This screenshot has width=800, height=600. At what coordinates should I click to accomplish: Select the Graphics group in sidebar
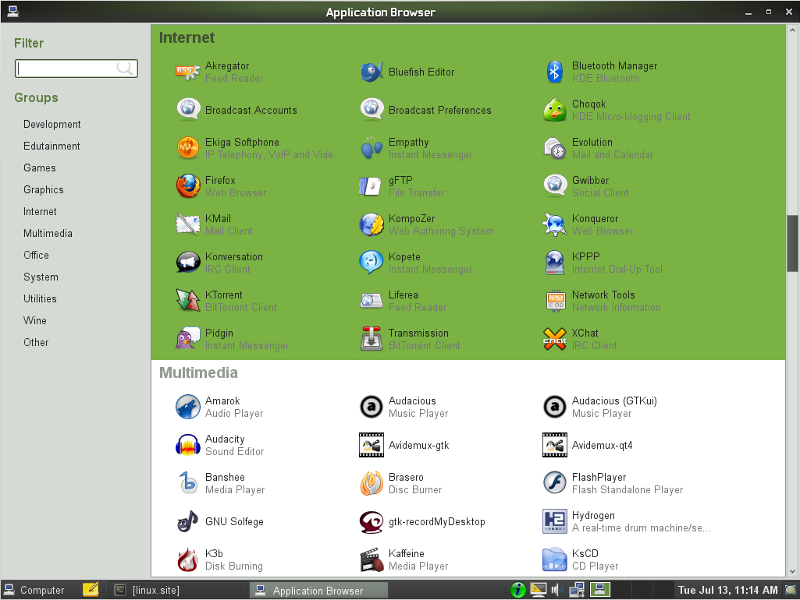43,190
